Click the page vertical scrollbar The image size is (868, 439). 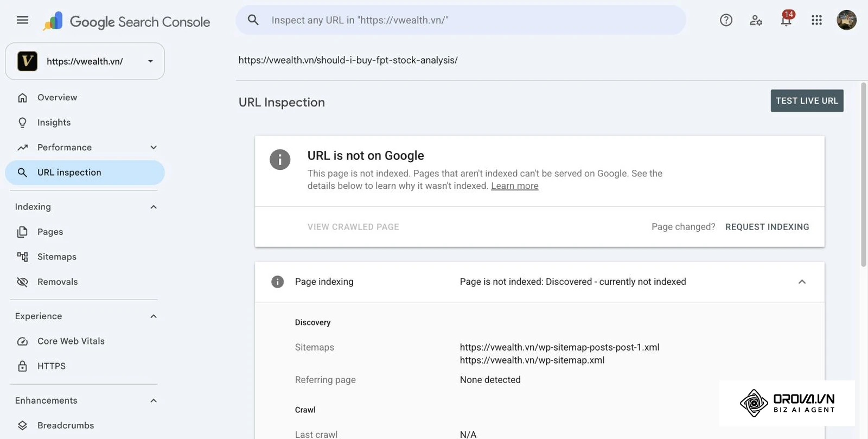[x=864, y=175]
